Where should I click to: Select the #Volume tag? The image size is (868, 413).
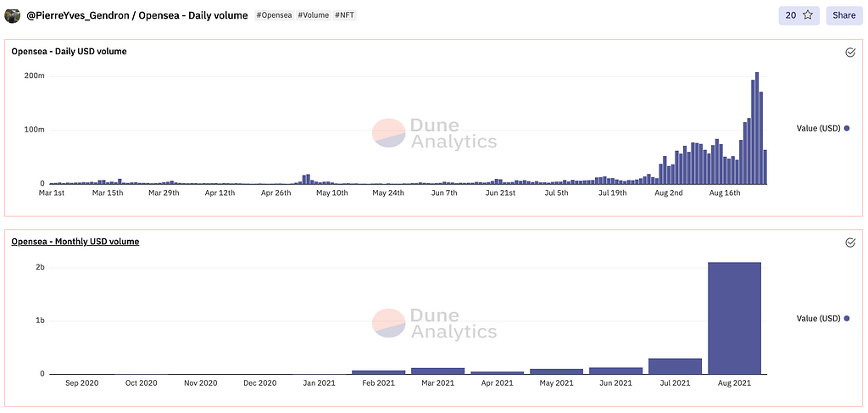pyautogui.click(x=313, y=15)
